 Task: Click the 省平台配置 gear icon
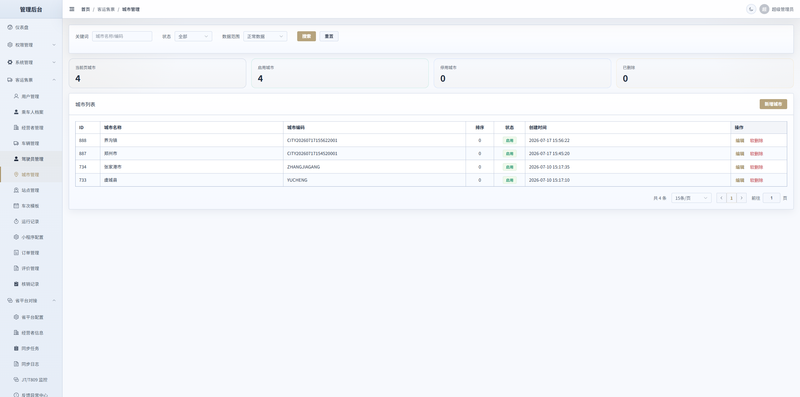[x=16, y=317]
